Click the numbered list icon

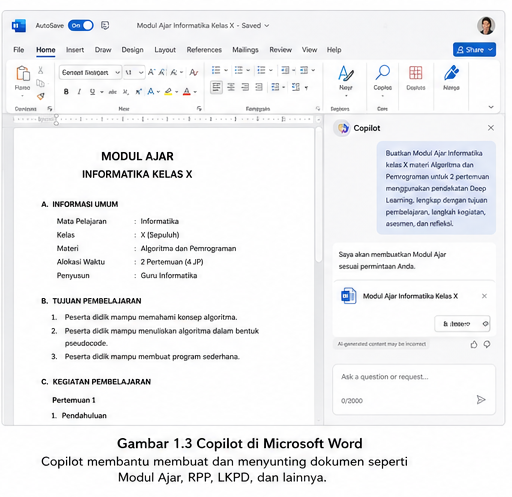pyautogui.click(x=239, y=70)
